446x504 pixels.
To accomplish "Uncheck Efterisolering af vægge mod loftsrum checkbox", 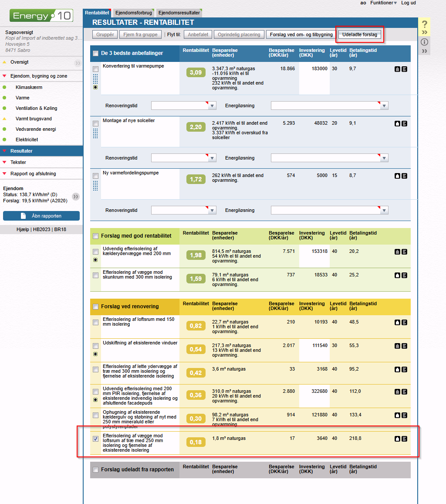I will coord(95,439).
